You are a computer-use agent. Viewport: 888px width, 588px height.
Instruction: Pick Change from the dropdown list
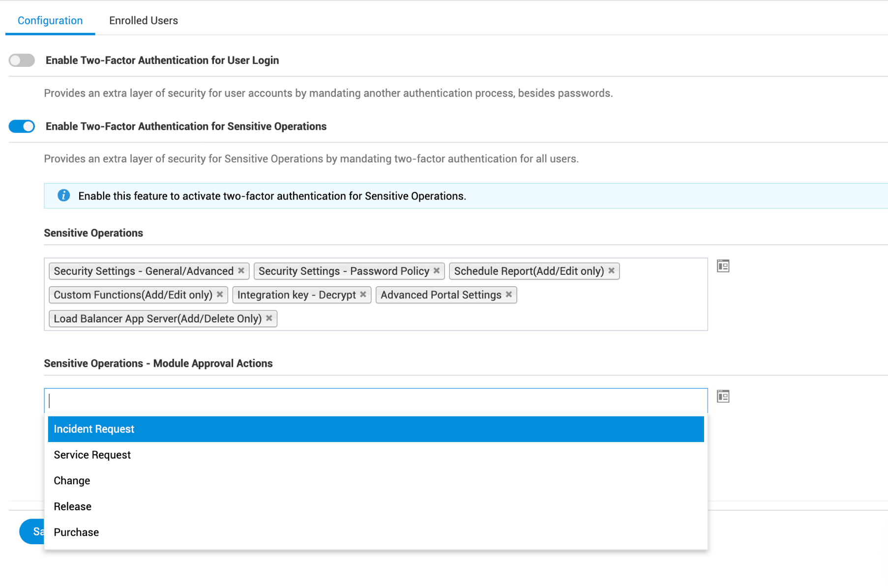click(376, 481)
